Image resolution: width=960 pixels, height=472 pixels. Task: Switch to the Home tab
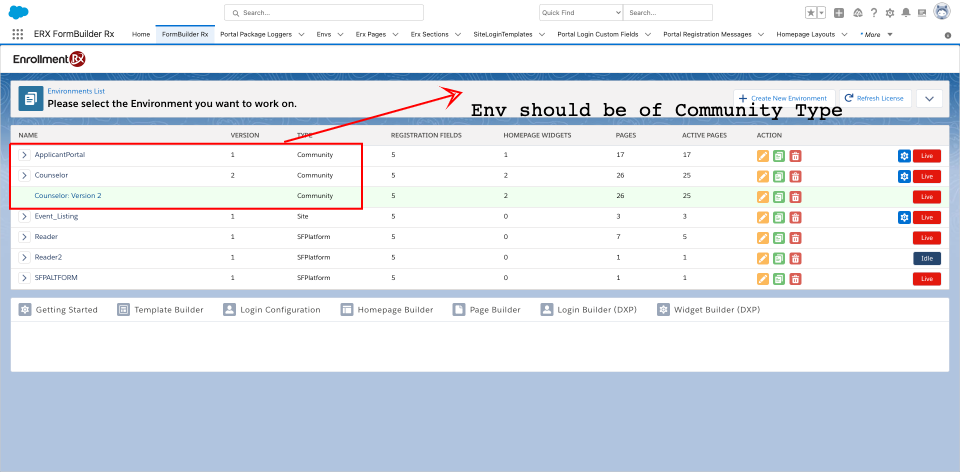click(141, 34)
